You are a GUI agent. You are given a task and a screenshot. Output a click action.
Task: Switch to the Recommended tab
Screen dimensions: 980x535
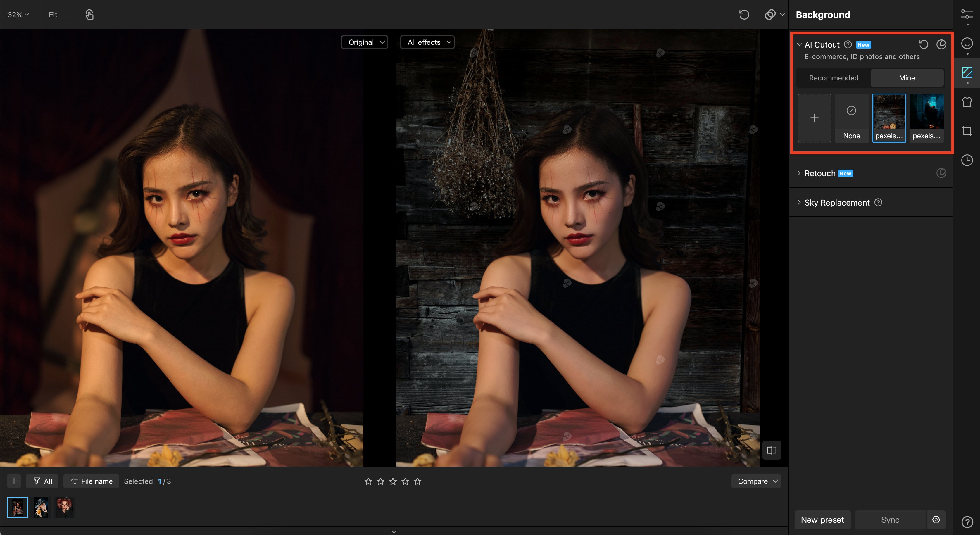[834, 78]
